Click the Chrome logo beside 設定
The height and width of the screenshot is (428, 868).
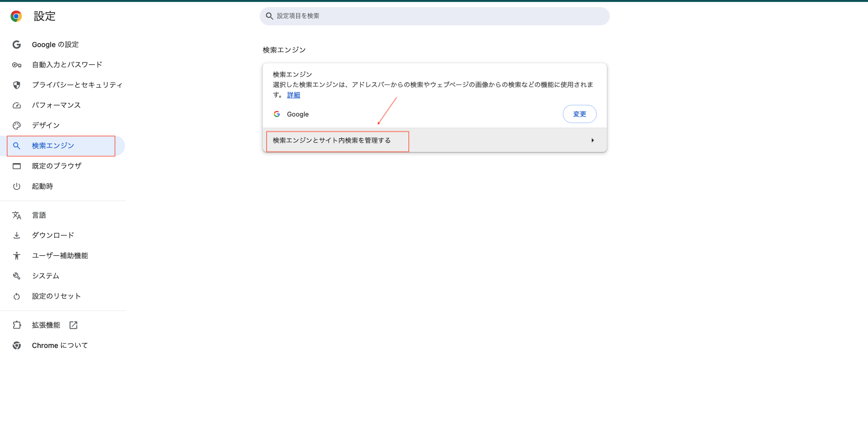[x=16, y=16]
